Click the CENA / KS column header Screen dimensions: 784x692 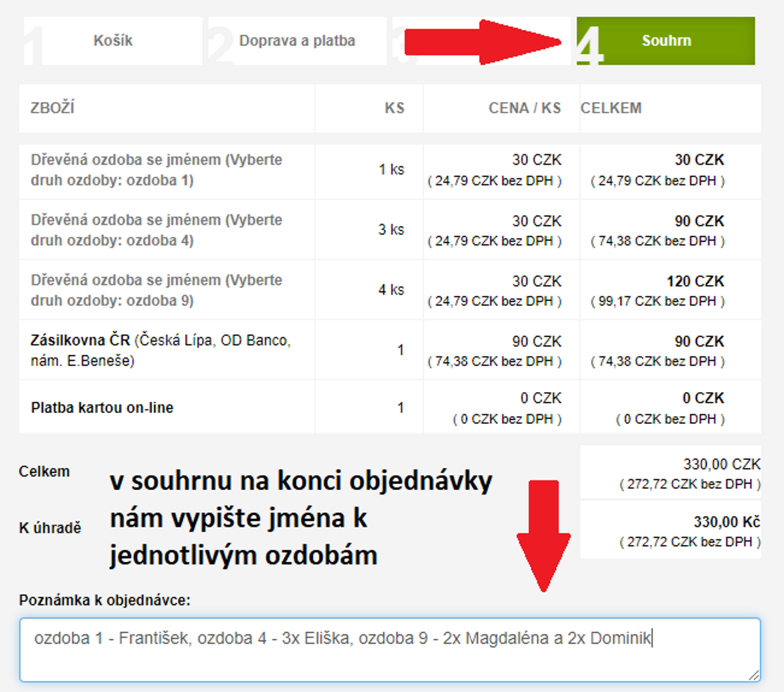[x=524, y=108]
